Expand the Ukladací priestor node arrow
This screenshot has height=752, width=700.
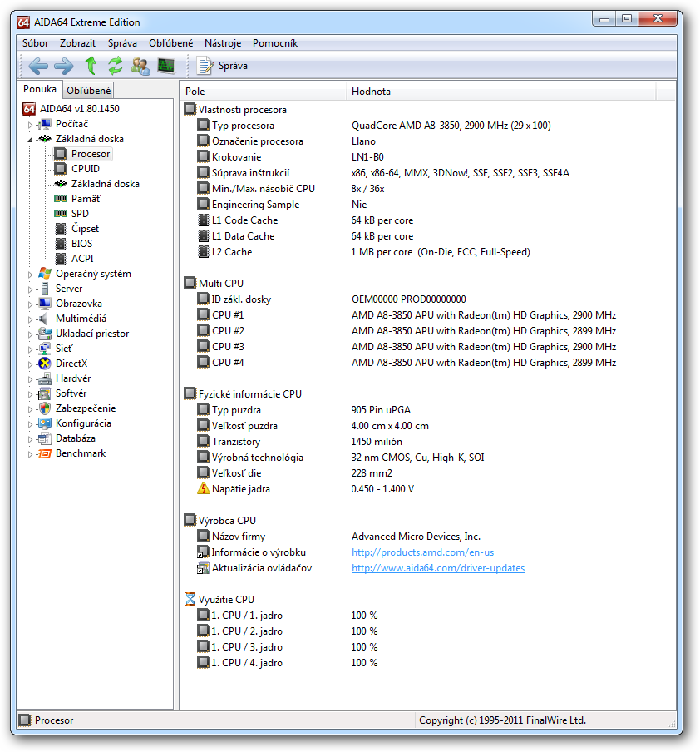point(30,334)
